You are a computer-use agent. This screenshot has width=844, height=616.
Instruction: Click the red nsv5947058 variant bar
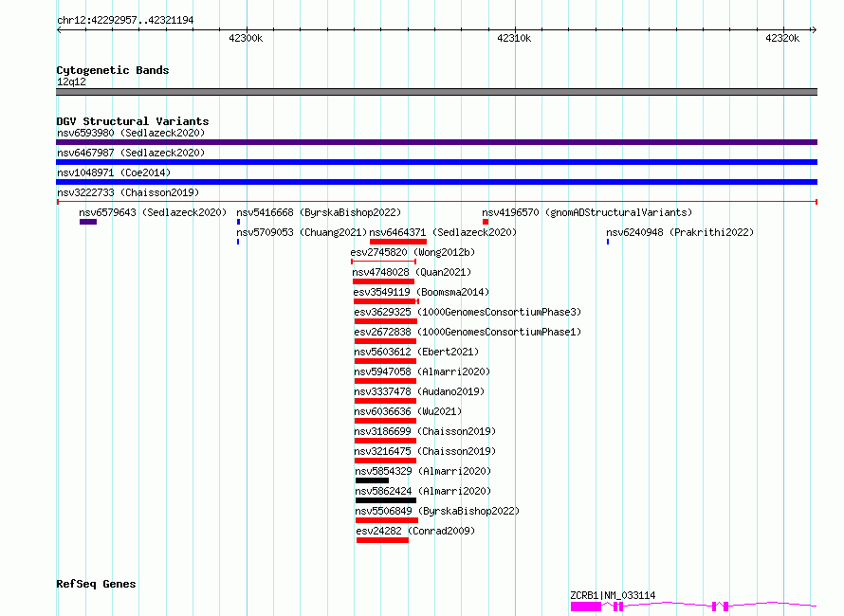point(385,381)
